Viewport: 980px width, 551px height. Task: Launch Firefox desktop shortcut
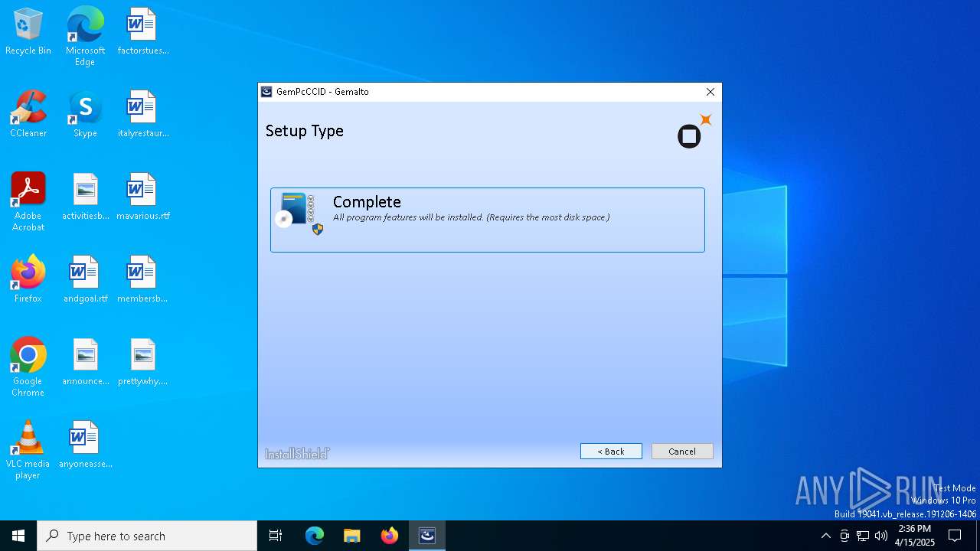(28, 280)
